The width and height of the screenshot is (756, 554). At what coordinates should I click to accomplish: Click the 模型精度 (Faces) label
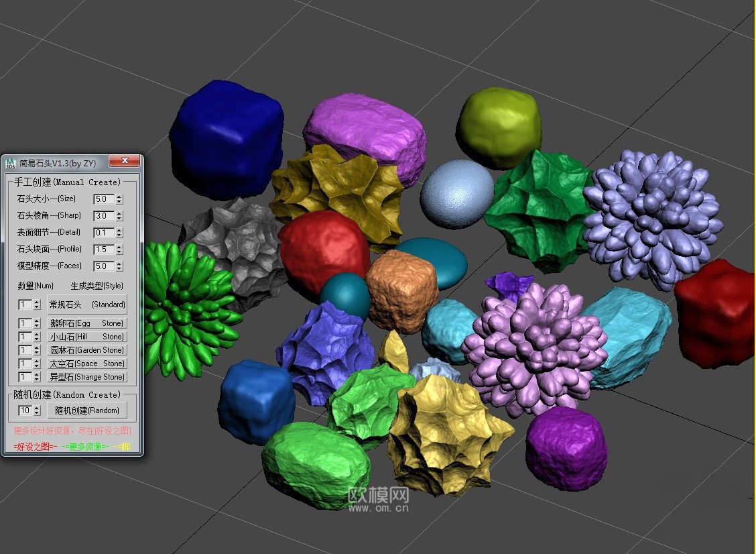click(x=49, y=266)
